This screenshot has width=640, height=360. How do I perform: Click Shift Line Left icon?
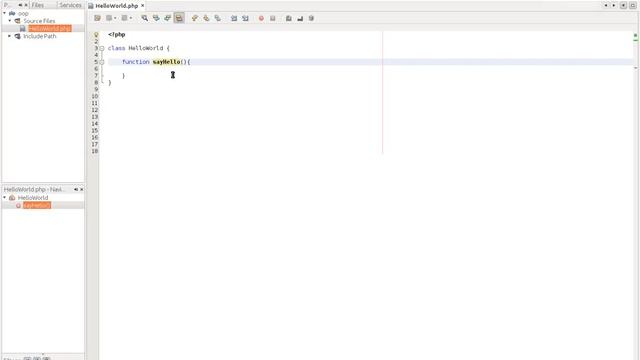click(x=234, y=18)
